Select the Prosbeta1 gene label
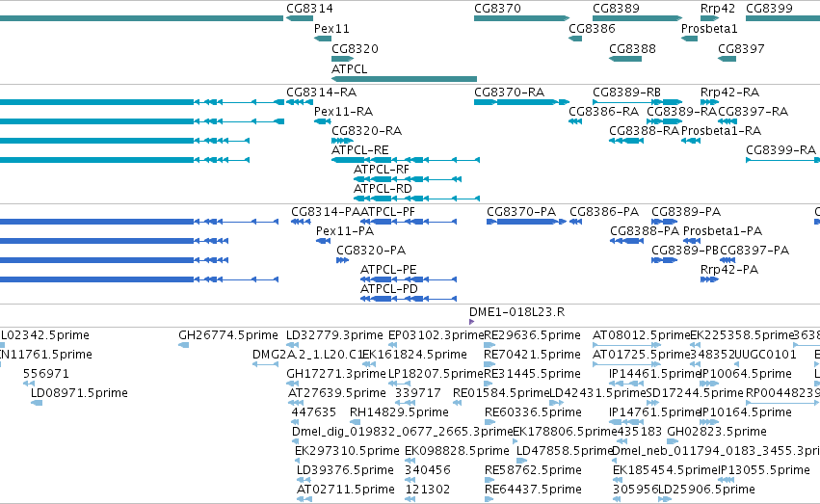Screen dimensions: 820x504 click(709, 29)
